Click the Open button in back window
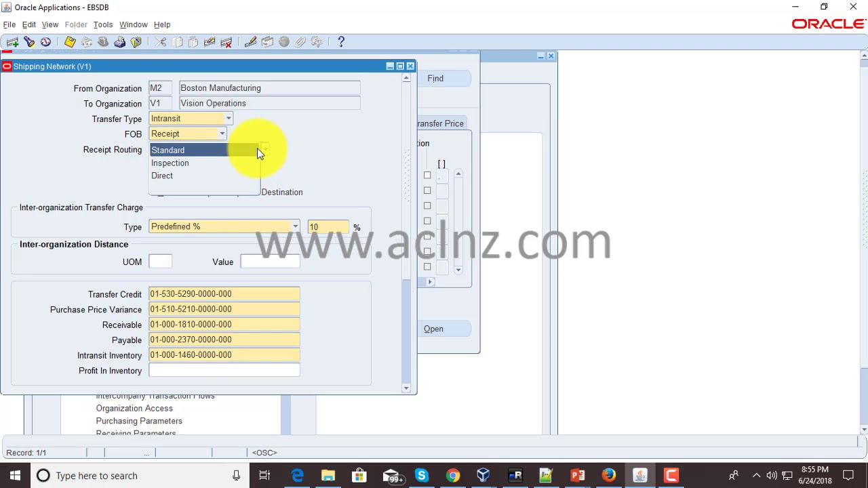Screen dimensions: 868x488 pos(444,329)
